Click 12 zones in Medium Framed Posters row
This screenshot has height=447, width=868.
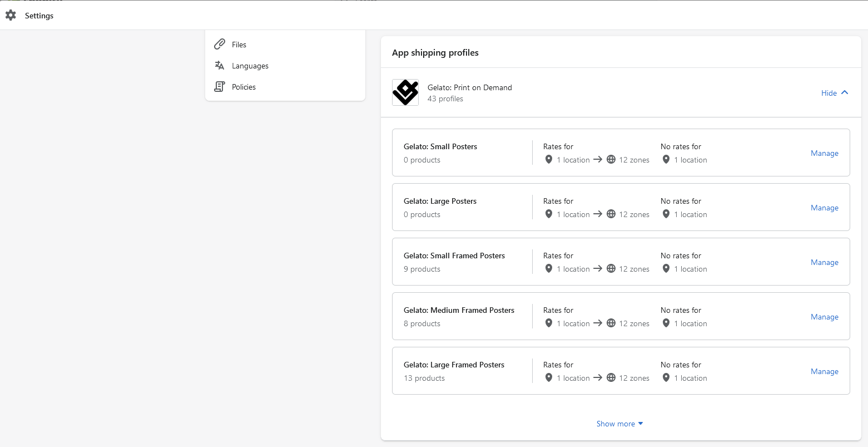[x=634, y=323]
